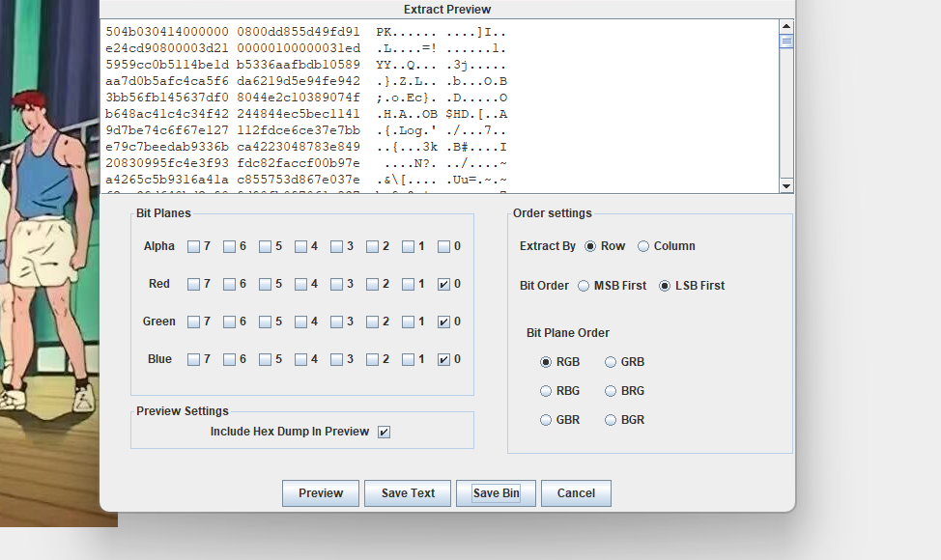Check the Green bit plane 6 box
The height and width of the screenshot is (560, 941).
(x=229, y=322)
